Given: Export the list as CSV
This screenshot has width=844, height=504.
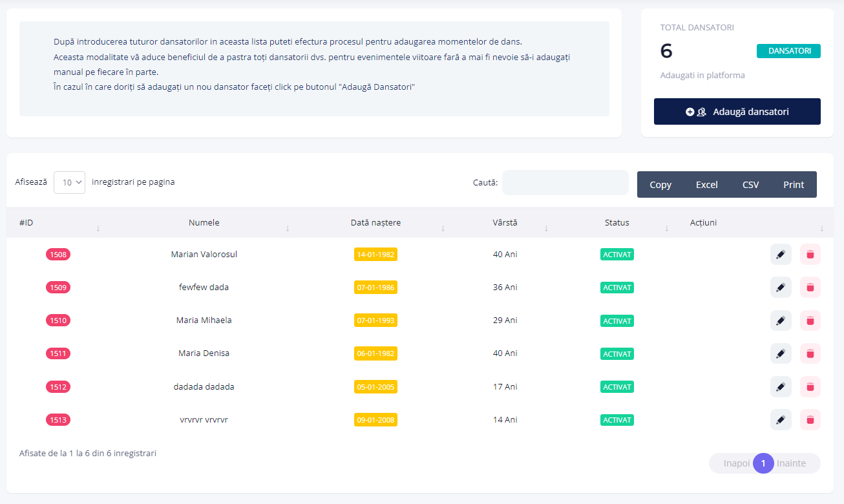Looking at the screenshot, I should (750, 185).
